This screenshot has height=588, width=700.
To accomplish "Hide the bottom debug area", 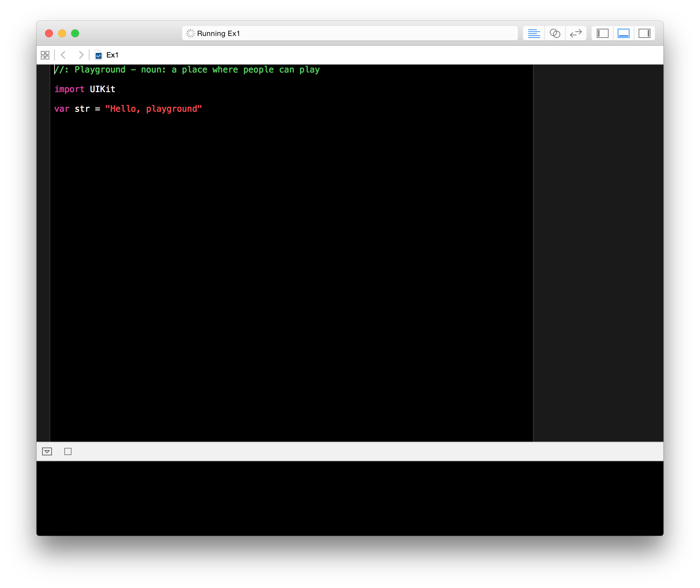I will 623,33.
